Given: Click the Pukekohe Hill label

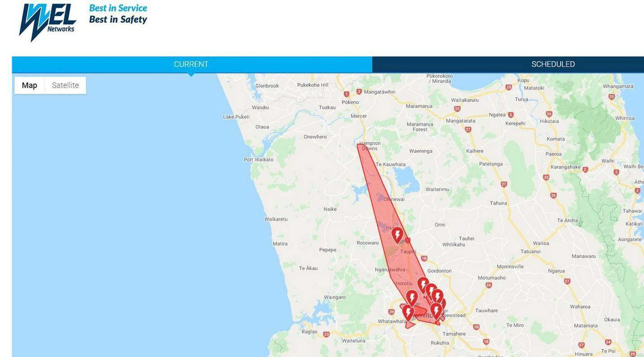Looking at the screenshot, I should pos(313,85).
